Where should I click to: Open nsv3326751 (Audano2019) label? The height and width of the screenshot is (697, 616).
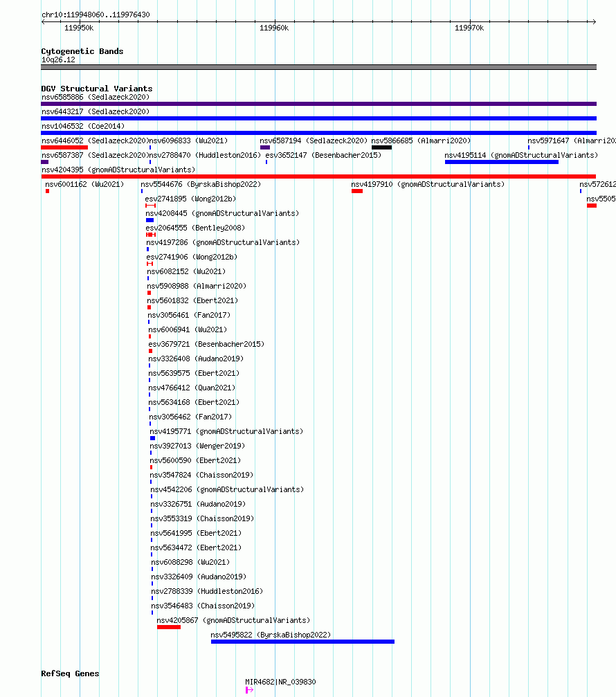[x=198, y=504]
